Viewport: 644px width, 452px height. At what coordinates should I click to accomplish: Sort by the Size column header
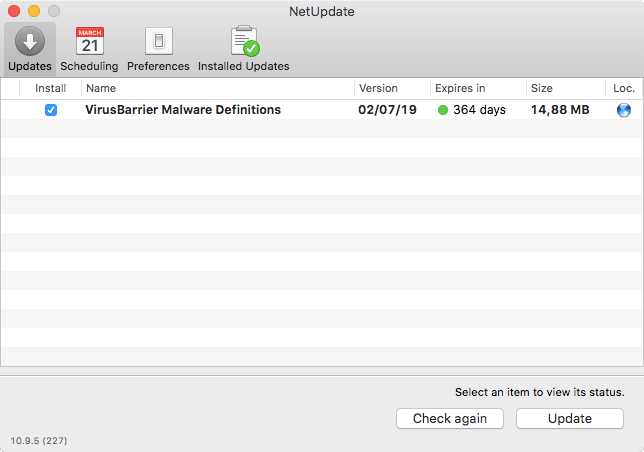566,88
